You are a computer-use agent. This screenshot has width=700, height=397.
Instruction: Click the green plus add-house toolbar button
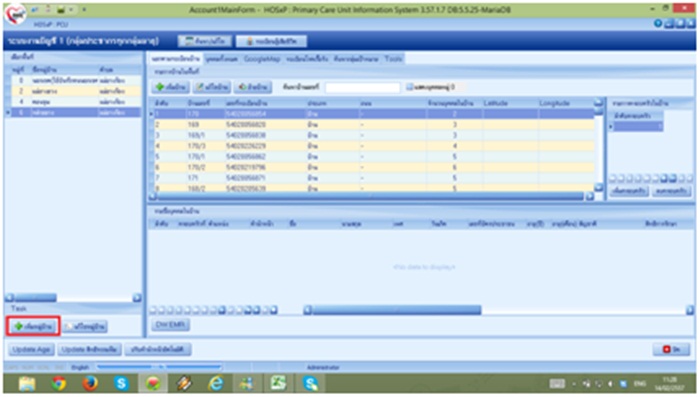170,87
